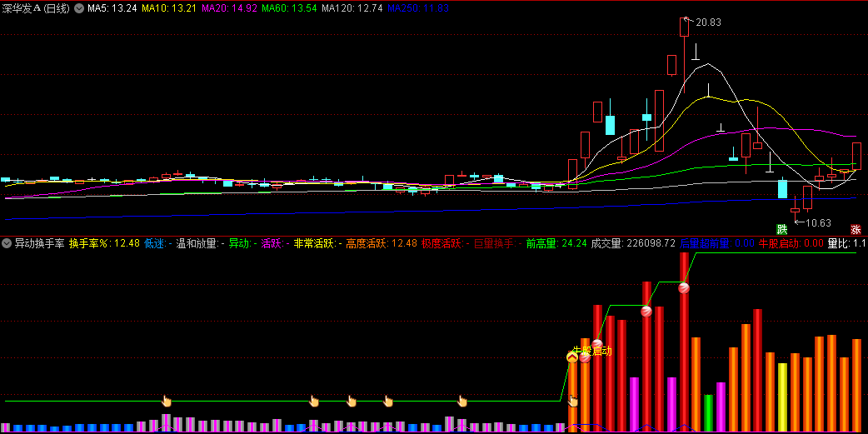Viewport: 868px width, 434px height.
Task: Select the blue MA250: 11.83 label
Action: click(418, 8)
